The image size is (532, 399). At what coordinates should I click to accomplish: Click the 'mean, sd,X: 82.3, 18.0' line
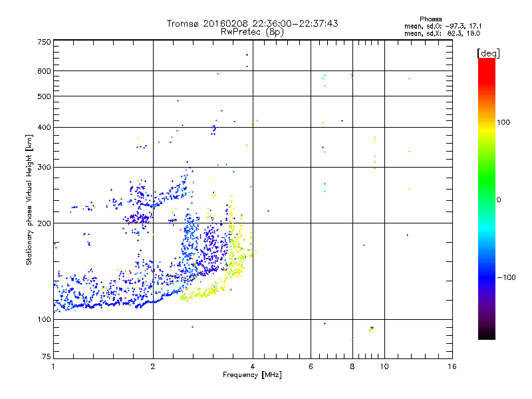click(442, 33)
